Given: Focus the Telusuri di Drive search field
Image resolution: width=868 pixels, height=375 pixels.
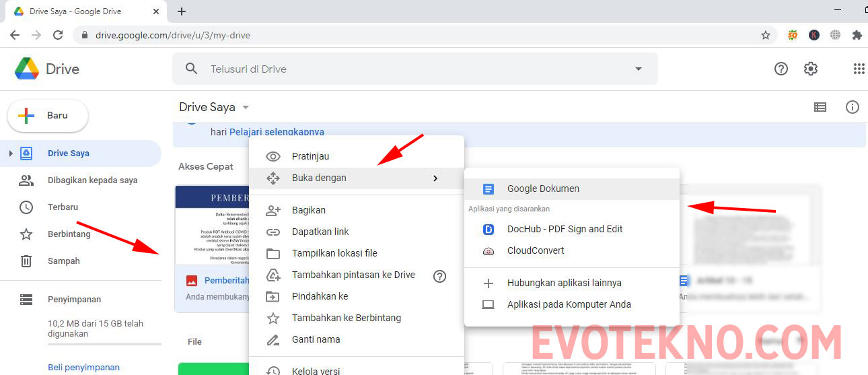Looking at the screenshot, I should [x=414, y=69].
